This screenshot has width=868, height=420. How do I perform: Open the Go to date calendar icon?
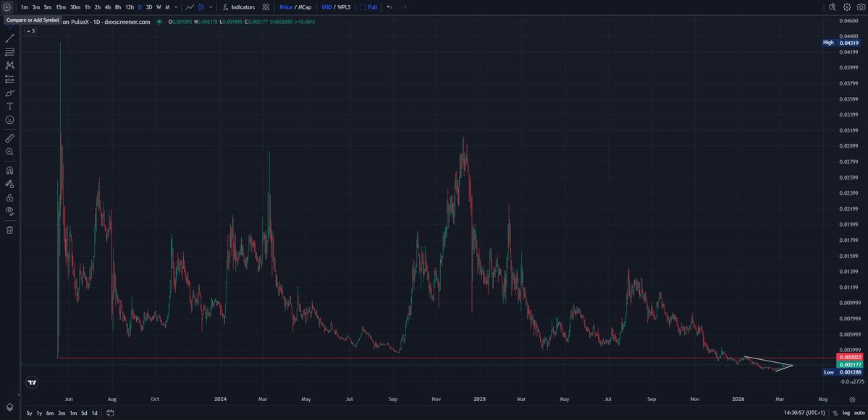click(110, 413)
